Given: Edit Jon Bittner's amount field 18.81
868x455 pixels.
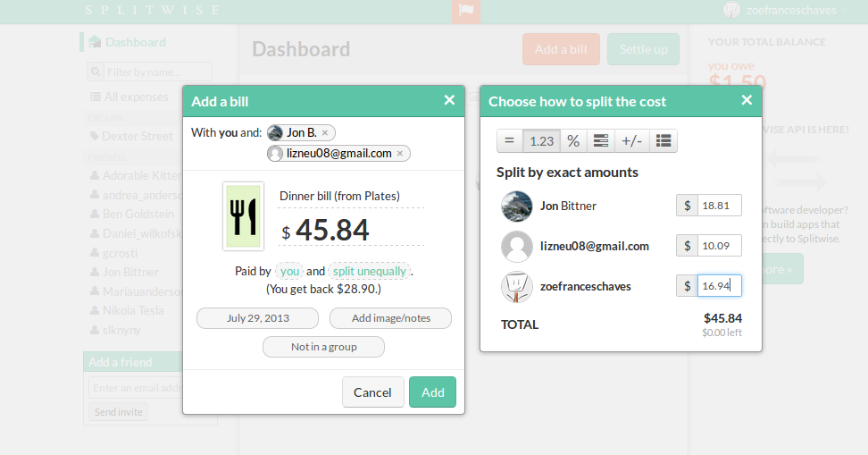Looking at the screenshot, I should point(719,206).
